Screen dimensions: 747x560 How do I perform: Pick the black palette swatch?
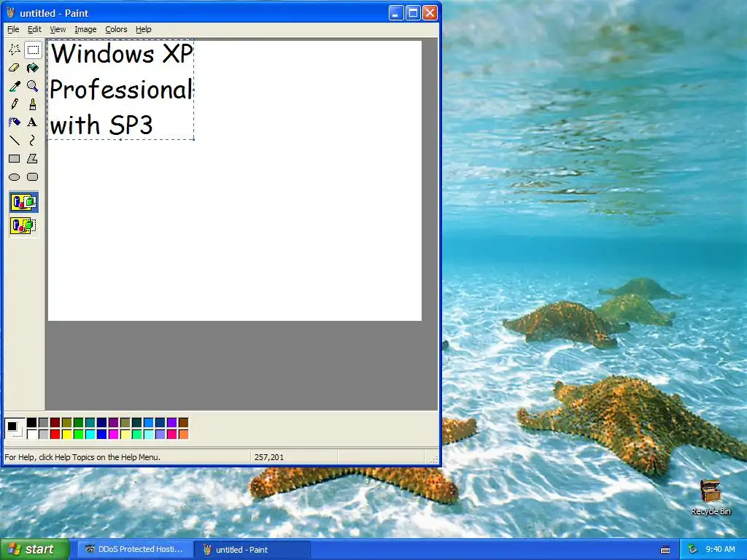tap(32, 422)
